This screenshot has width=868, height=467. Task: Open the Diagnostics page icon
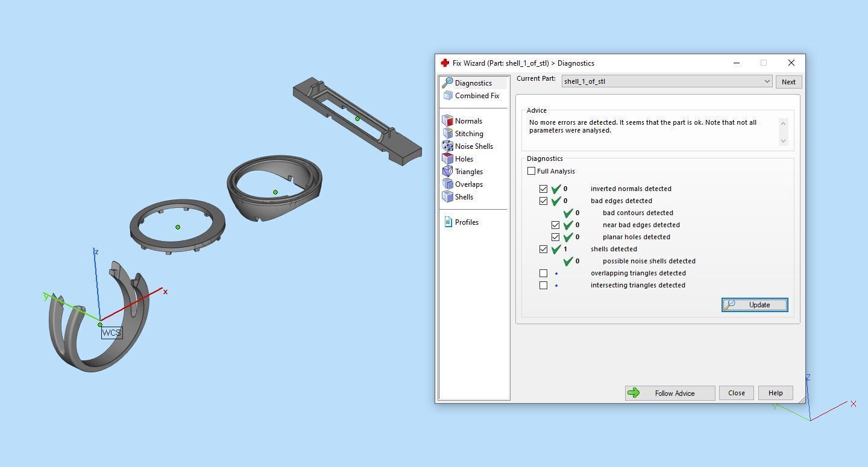click(x=447, y=83)
